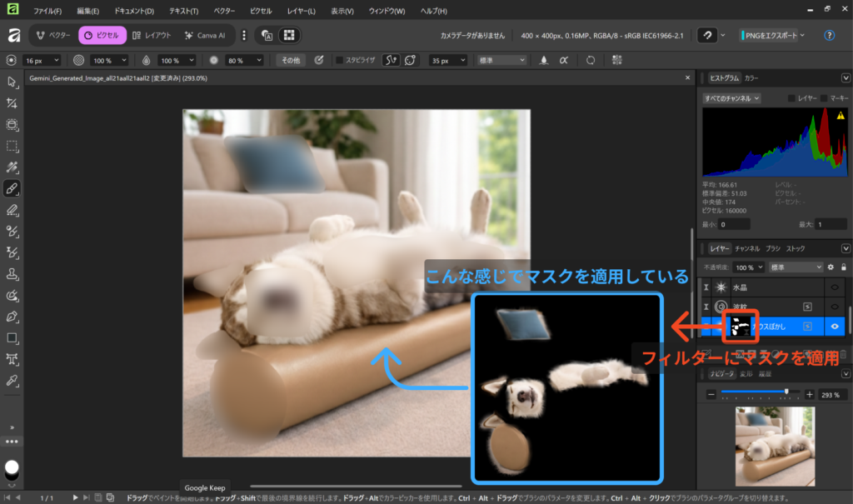Select the Move tool in the left toolbar
The width and height of the screenshot is (853, 504).
coord(12,82)
